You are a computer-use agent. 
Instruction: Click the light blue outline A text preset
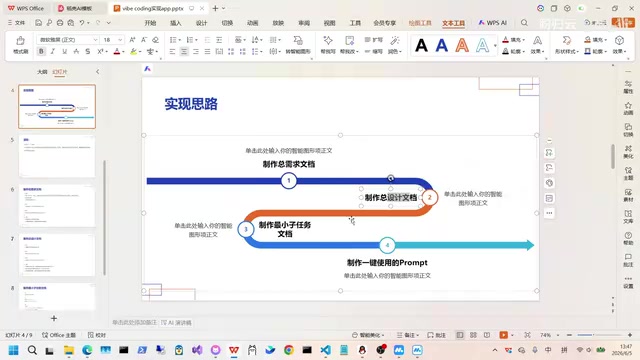[482, 45]
